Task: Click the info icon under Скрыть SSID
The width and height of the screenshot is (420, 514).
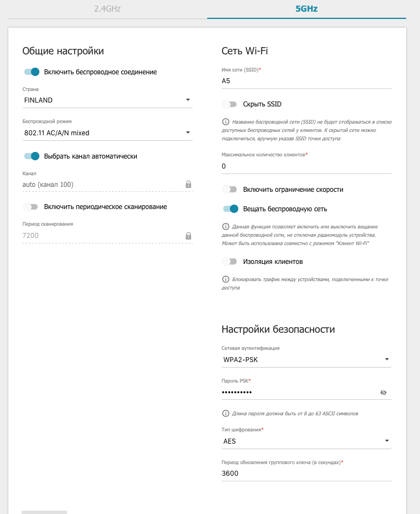Action: point(226,121)
